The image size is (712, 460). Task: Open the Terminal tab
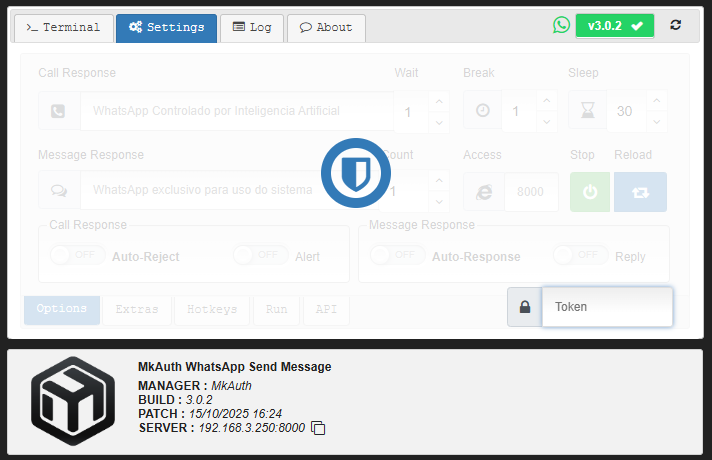click(x=64, y=28)
